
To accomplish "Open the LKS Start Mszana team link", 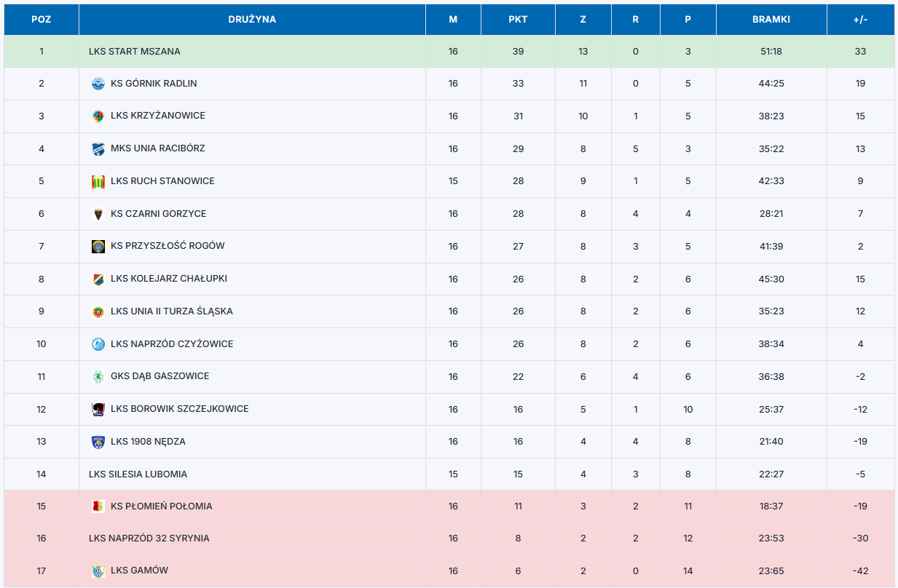I will [x=135, y=52].
